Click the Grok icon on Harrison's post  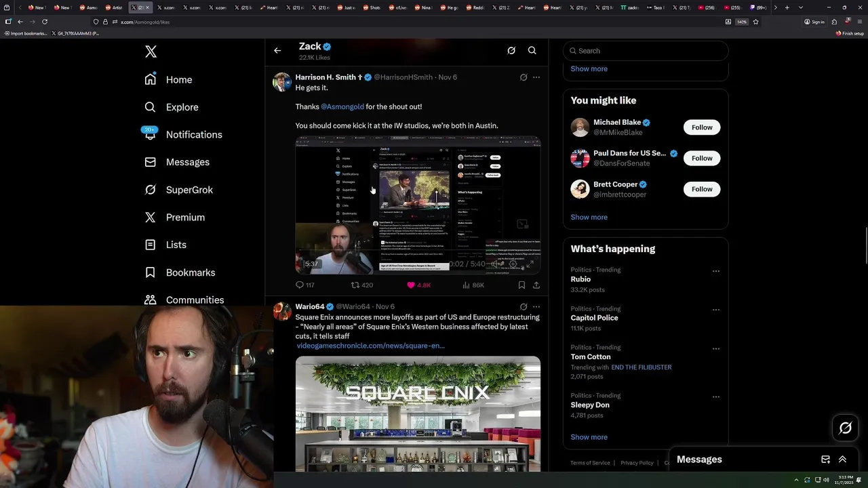(524, 77)
